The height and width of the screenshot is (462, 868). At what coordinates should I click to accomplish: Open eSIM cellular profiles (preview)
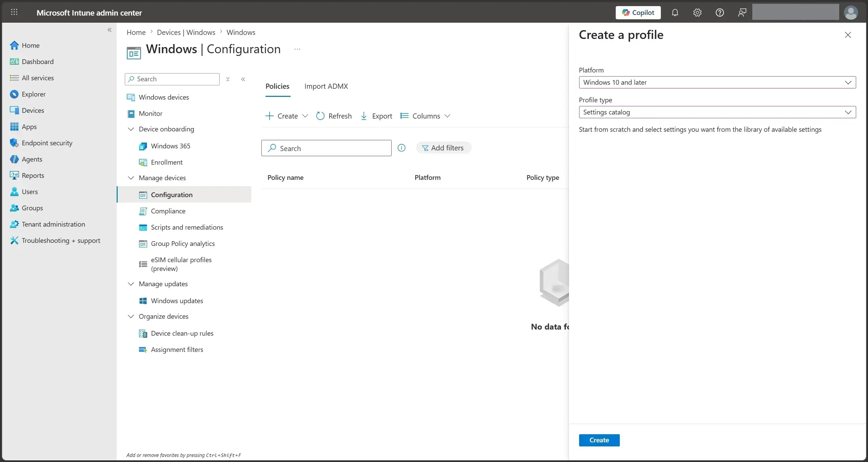(181, 264)
